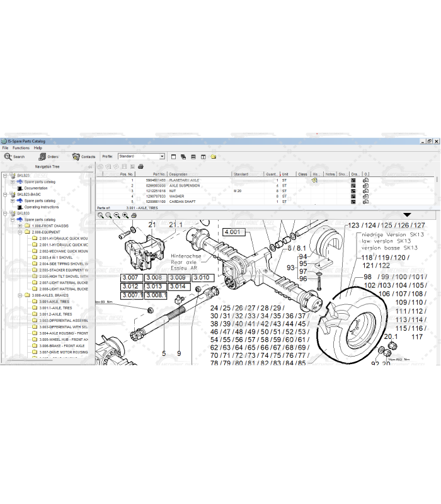The image size is (441, 504).
Task: Click the memo note icon in first row
Action: point(314,180)
